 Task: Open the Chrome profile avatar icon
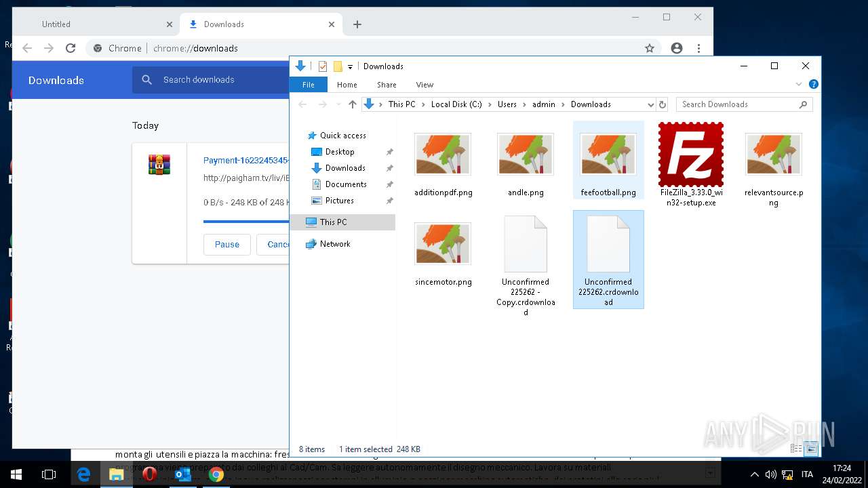coord(677,48)
